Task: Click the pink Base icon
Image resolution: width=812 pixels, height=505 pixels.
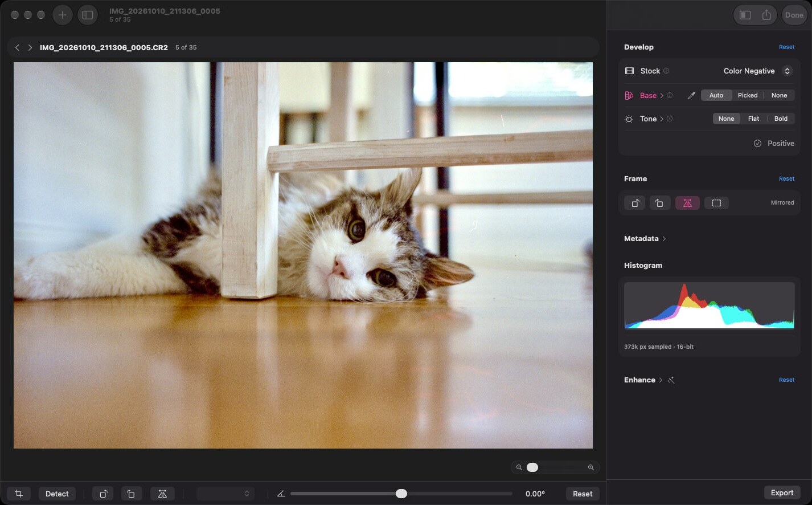Action: point(629,95)
